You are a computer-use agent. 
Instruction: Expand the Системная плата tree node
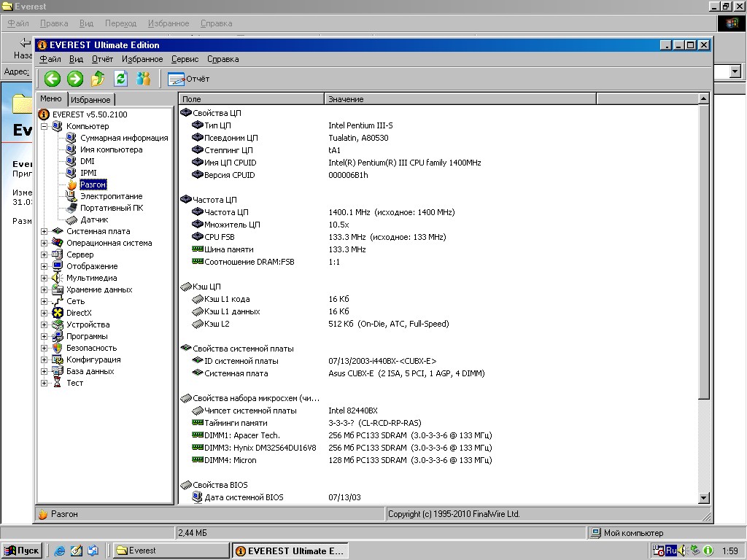click(44, 231)
